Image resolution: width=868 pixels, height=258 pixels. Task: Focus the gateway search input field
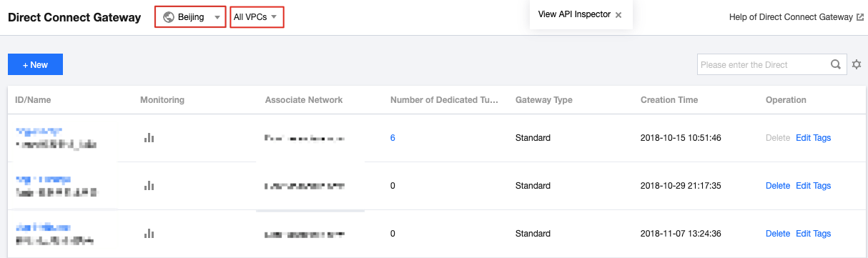tap(762, 64)
